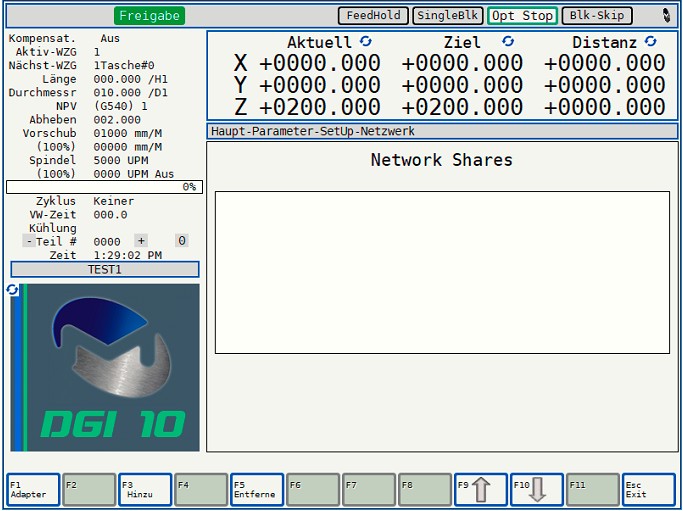The height and width of the screenshot is (511, 683).
Task: Click F5 Entferne to remove a share
Action: [x=257, y=490]
